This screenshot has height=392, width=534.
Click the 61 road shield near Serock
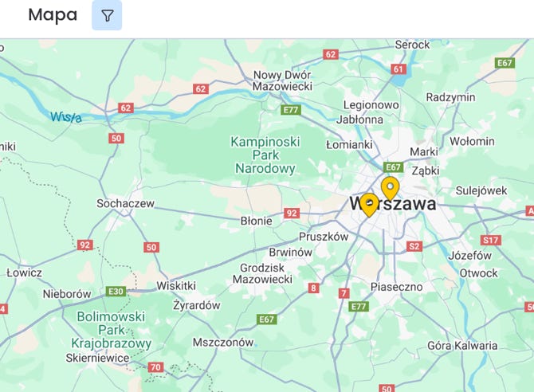click(399, 69)
